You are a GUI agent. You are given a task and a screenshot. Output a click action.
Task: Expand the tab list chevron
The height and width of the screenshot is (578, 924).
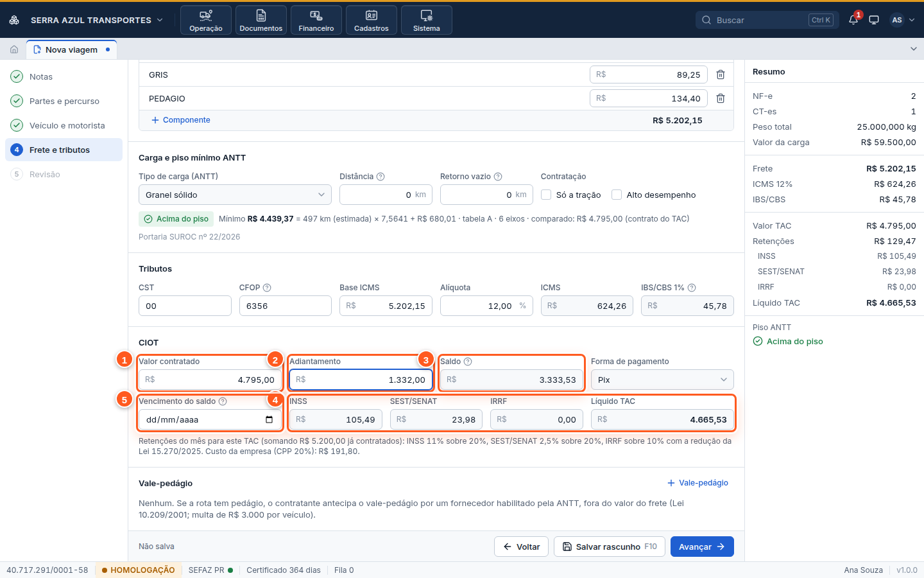914,49
